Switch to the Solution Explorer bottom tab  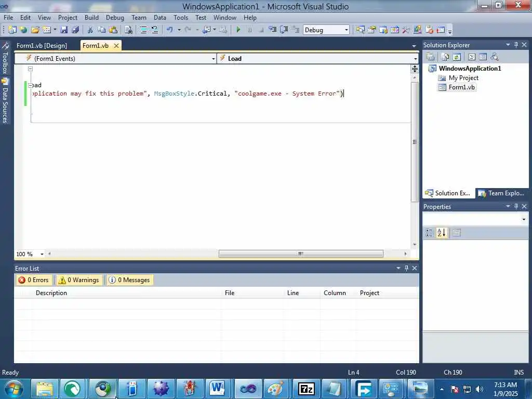click(448, 193)
